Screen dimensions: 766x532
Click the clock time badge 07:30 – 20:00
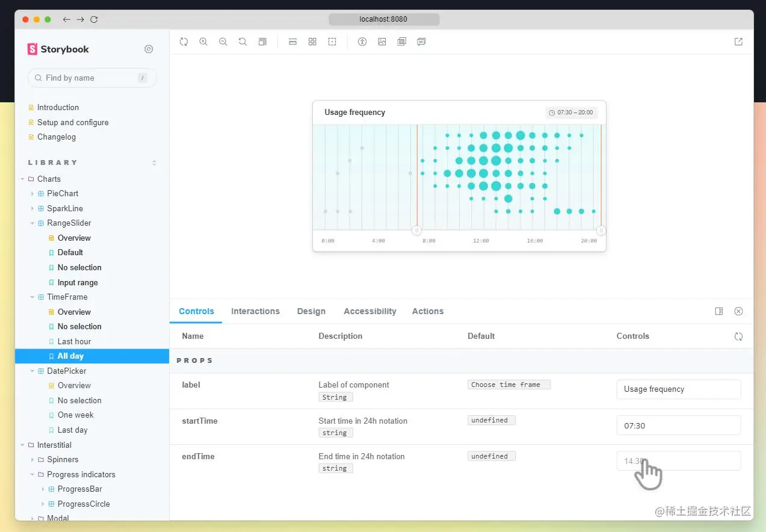(571, 113)
